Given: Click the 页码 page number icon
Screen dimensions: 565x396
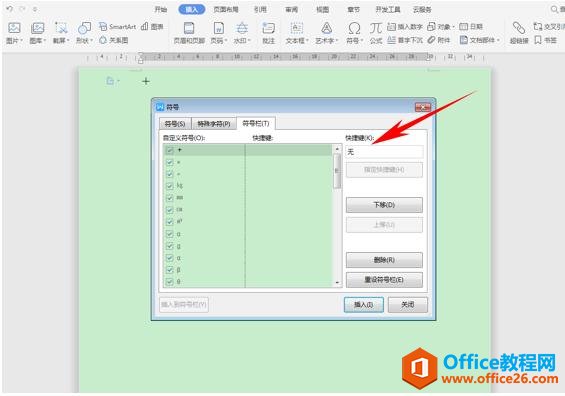Looking at the screenshot, I should [218, 28].
